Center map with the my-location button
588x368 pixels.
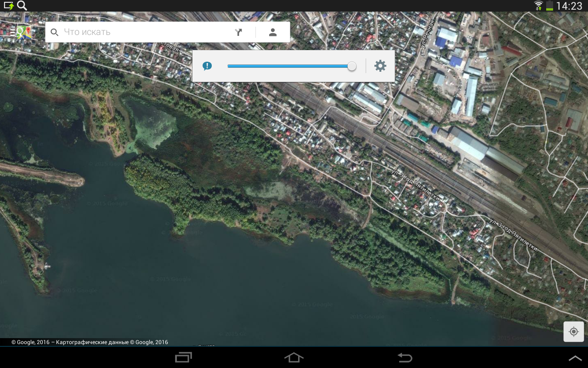click(574, 332)
